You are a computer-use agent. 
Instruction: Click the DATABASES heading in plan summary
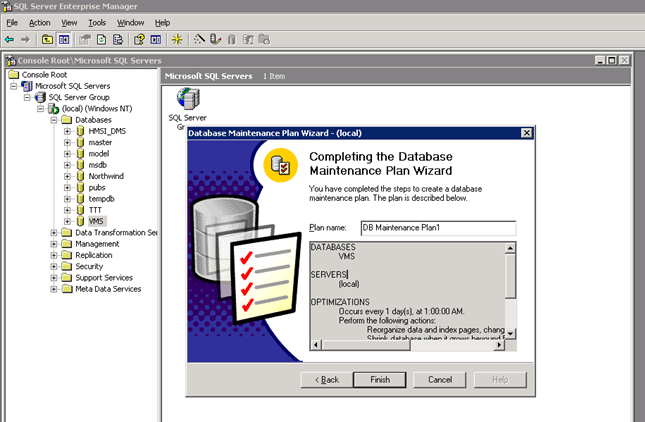click(x=333, y=247)
